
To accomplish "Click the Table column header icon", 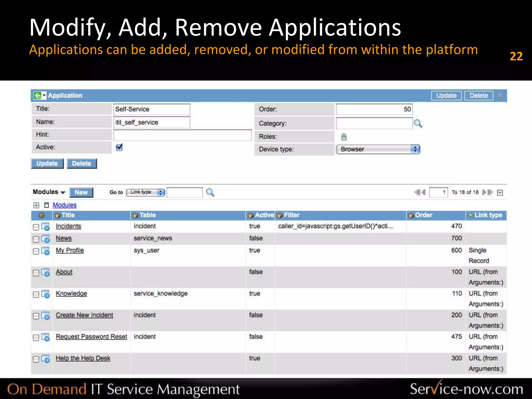I will point(135,216).
